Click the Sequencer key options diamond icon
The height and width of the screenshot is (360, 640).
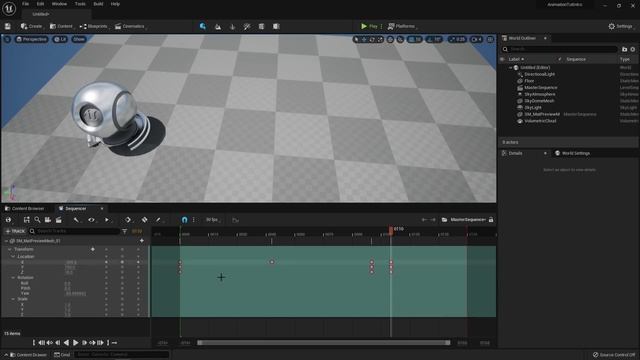pyautogui.click(x=128, y=220)
